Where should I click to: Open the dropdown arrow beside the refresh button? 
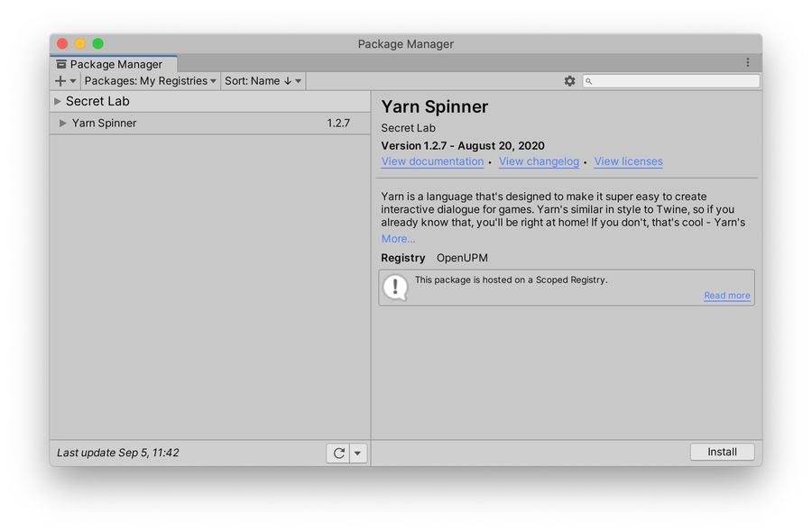coord(358,454)
